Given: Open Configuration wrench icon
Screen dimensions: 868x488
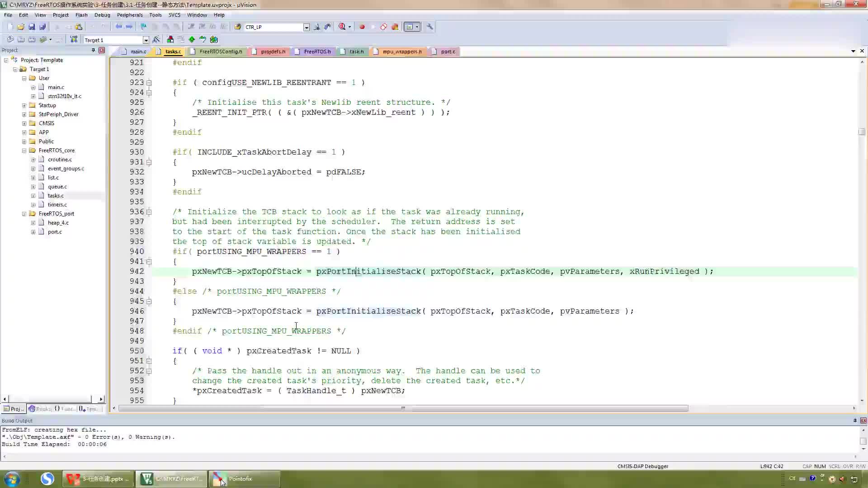Looking at the screenshot, I should (x=429, y=27).
